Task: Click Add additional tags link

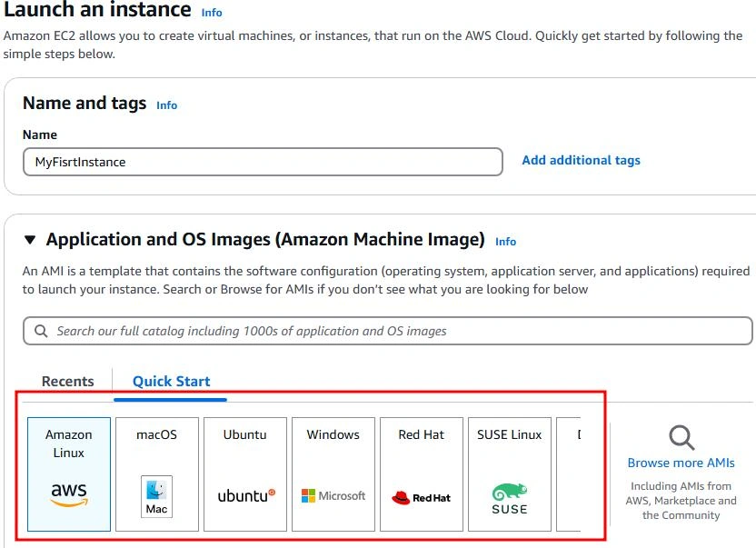Action: click(x=581, y=160)
